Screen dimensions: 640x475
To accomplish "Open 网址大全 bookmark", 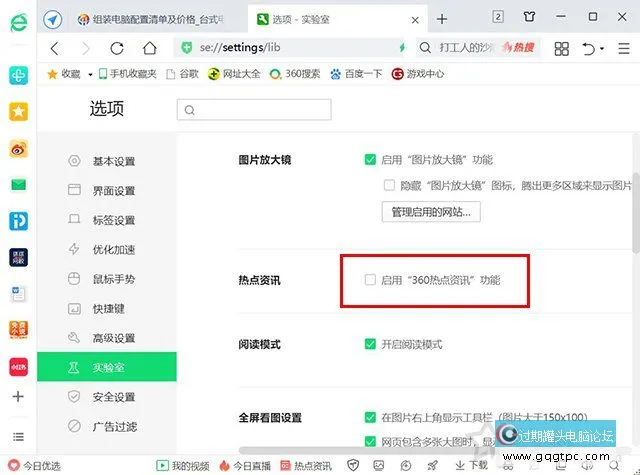I will coord(234,74).
